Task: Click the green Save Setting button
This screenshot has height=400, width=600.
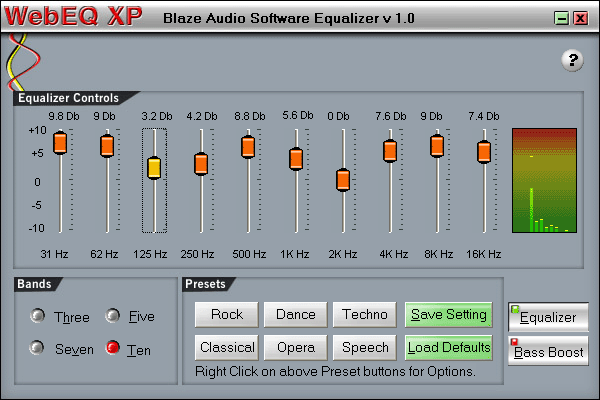Action: [449, 315]
